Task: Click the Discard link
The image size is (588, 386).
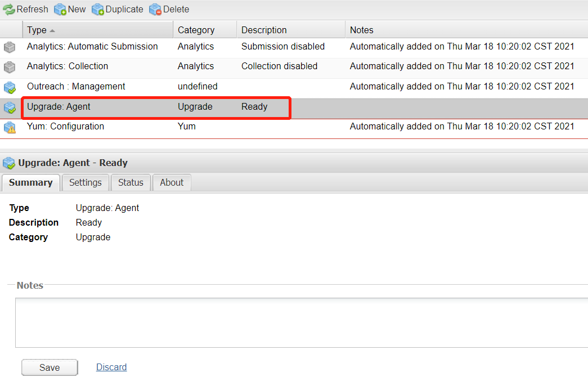Action: point(111,367)
